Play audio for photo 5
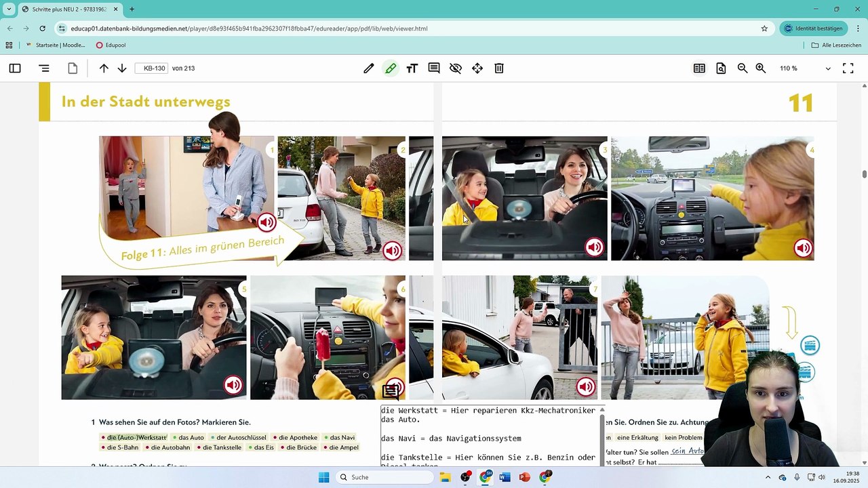The image size is (868, 488). pos(233,386)
